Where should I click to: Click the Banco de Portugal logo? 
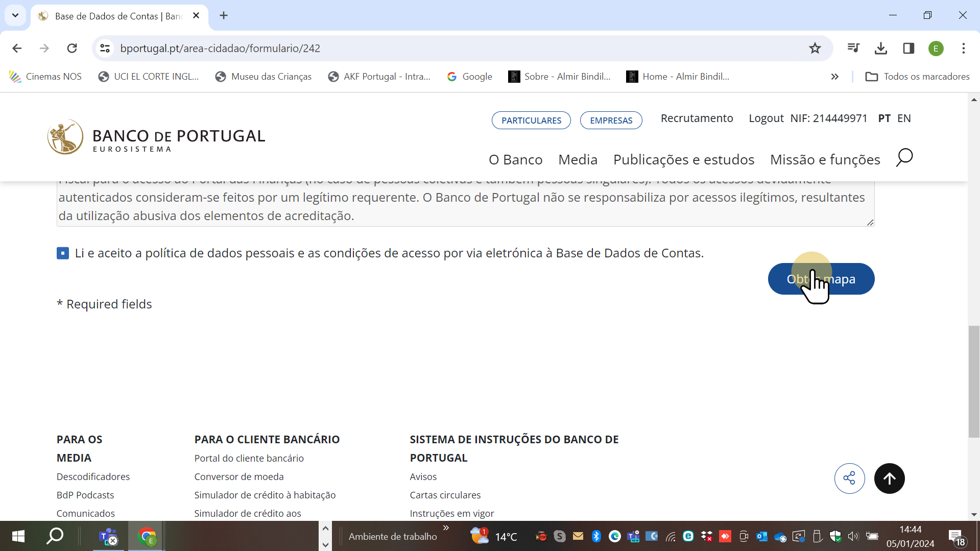click(156, 136)
